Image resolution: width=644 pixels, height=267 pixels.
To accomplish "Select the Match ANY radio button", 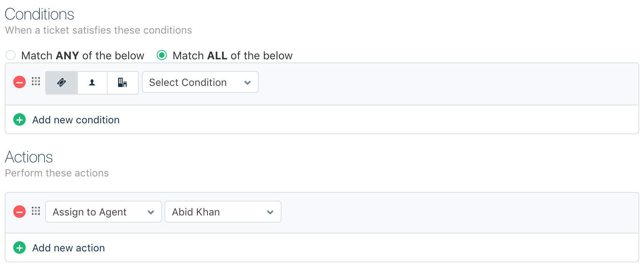I will click(x=11, y=55).
